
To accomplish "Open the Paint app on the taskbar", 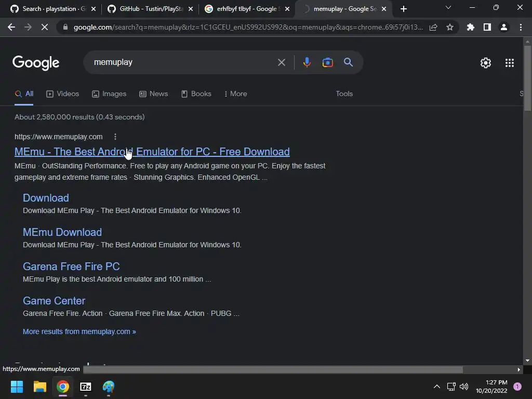I will (109, 387).
